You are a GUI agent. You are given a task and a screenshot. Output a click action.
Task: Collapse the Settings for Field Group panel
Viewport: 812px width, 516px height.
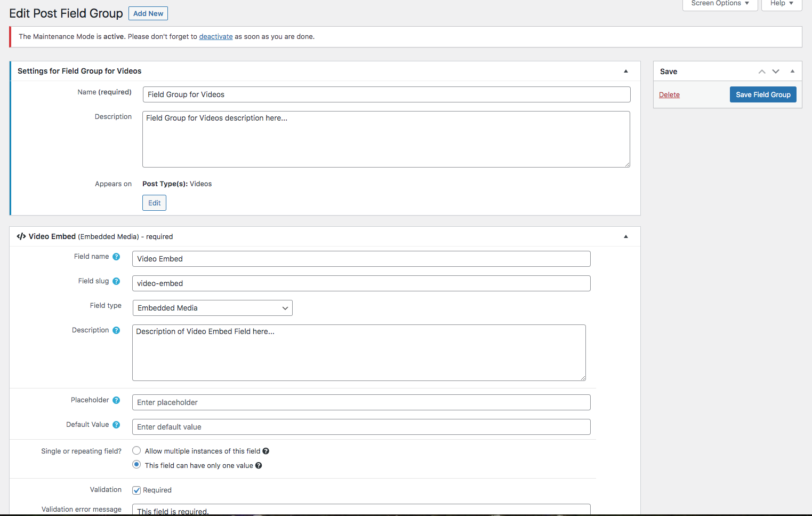pyautogui.click(x=626, y=71)
